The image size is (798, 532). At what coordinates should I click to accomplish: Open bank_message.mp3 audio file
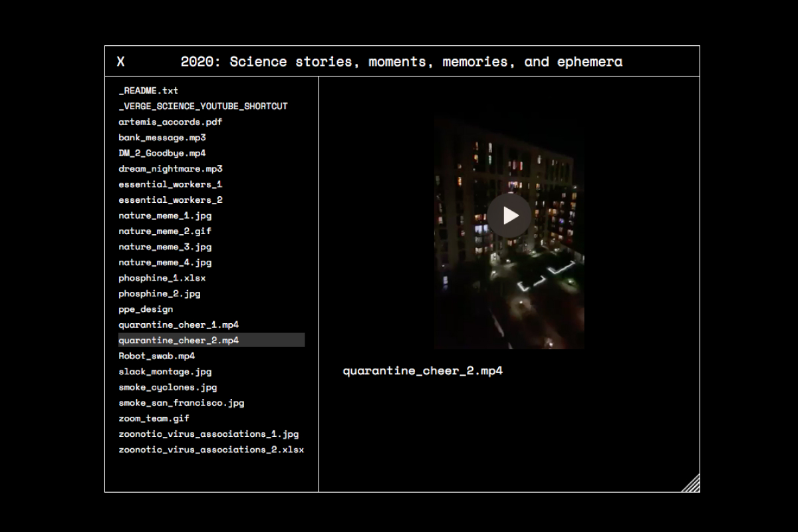click(x=162, y=138)
